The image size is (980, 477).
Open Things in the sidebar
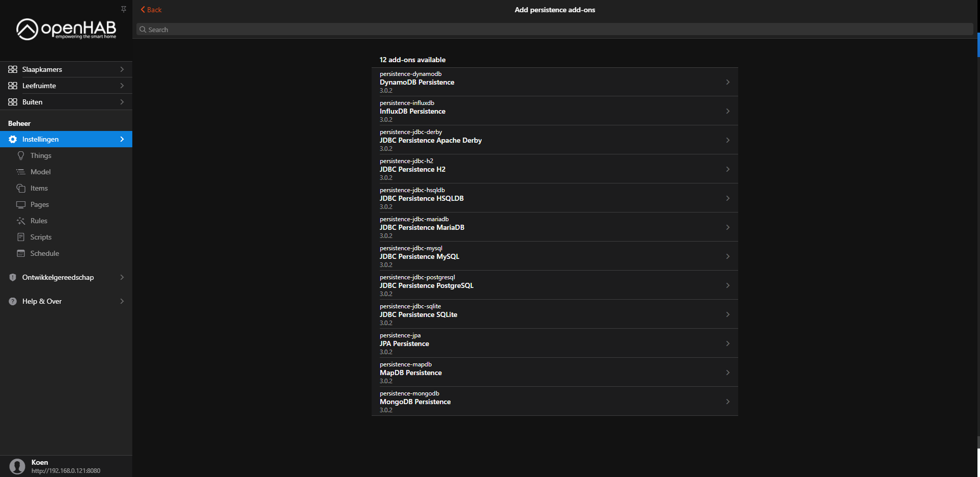tap(66, 155)
